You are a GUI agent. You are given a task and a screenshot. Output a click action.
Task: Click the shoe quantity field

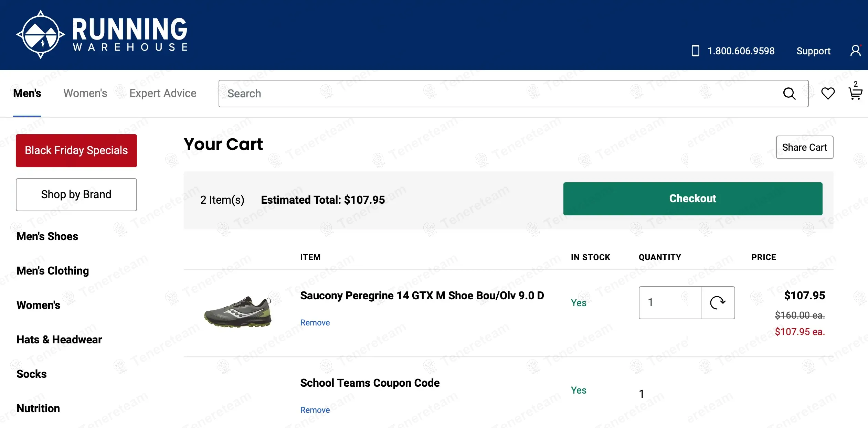click(x=670, y=303)
